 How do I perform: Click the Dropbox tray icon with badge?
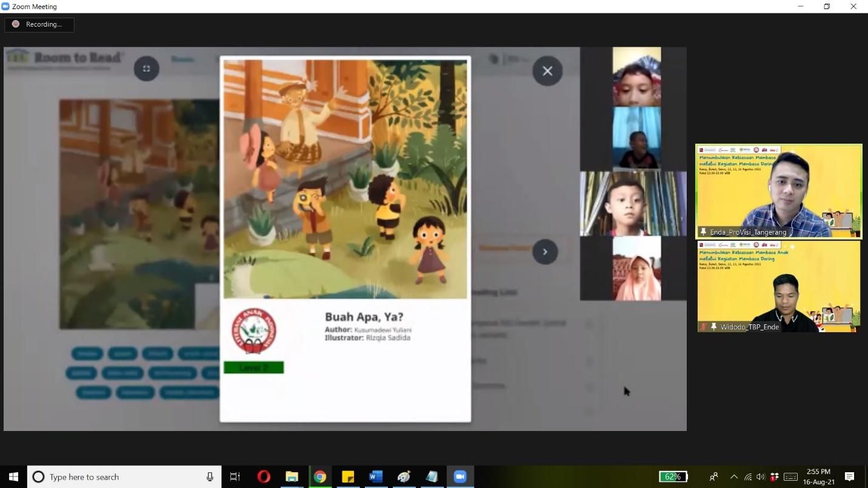click(774, 477)
